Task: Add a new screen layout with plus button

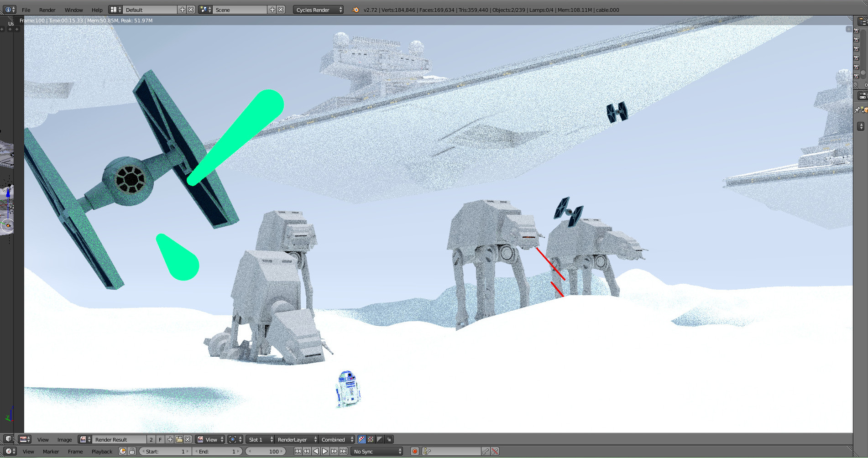Action: (x=182, y=10)
